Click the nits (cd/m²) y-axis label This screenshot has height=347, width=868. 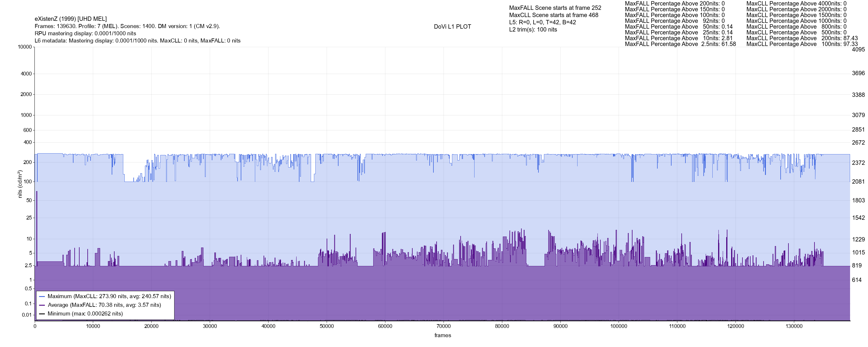[20, 184]
